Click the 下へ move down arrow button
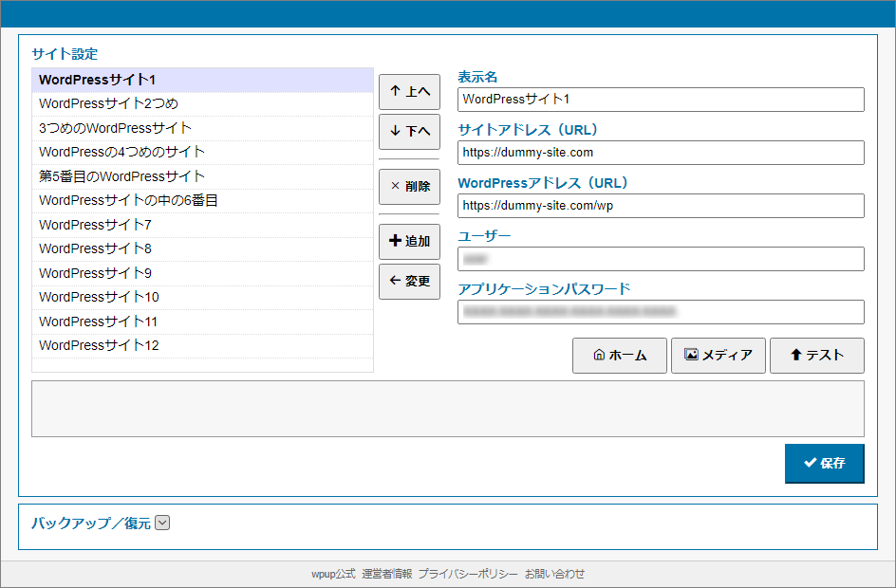Image resolution: width=896 pixels, height=588 pixels. click(409, 132)
